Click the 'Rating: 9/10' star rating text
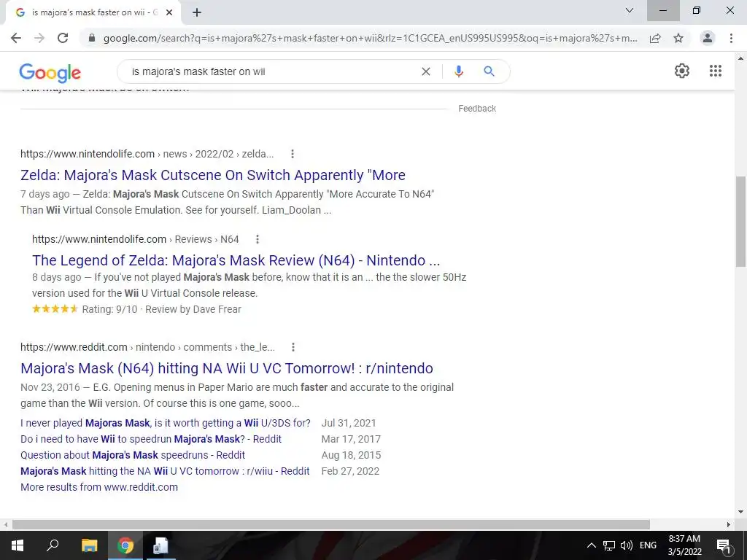747x560 pixels. (x=109, y=309)
